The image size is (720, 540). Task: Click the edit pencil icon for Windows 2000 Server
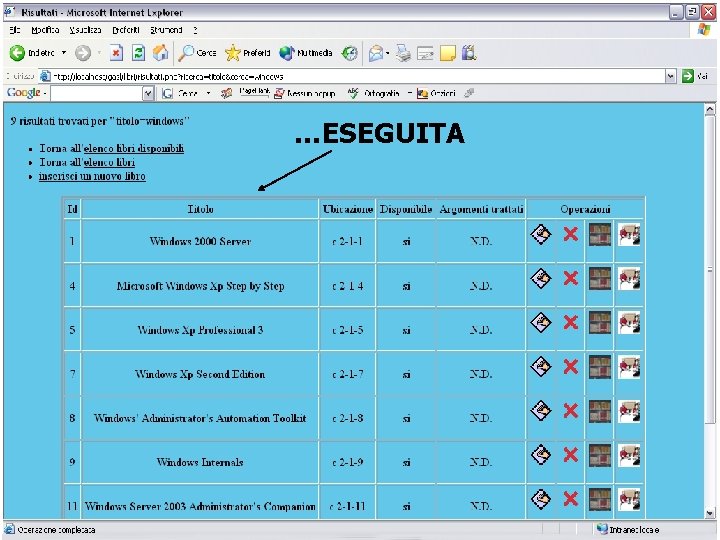541,234
